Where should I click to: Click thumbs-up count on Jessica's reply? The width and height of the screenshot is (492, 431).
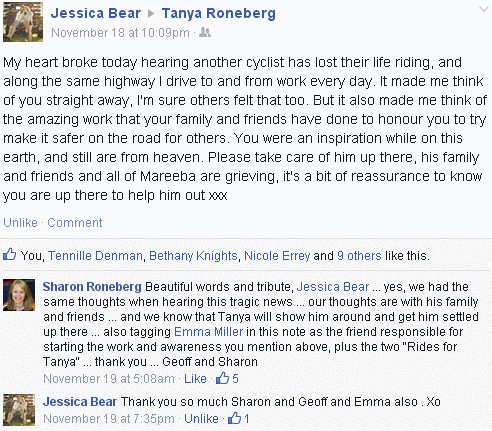[x=239, y=419]
